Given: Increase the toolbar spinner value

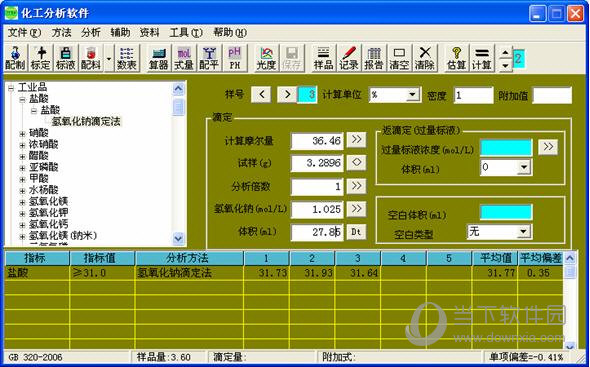Looking at the screenshot, I should click(x=506, y=52).
